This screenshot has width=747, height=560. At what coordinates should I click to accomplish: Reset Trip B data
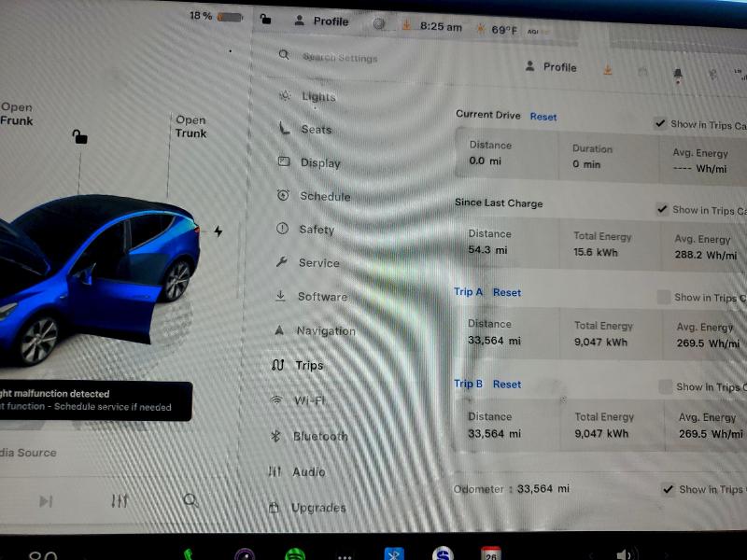pyautogui.click(x=506, y=385)
